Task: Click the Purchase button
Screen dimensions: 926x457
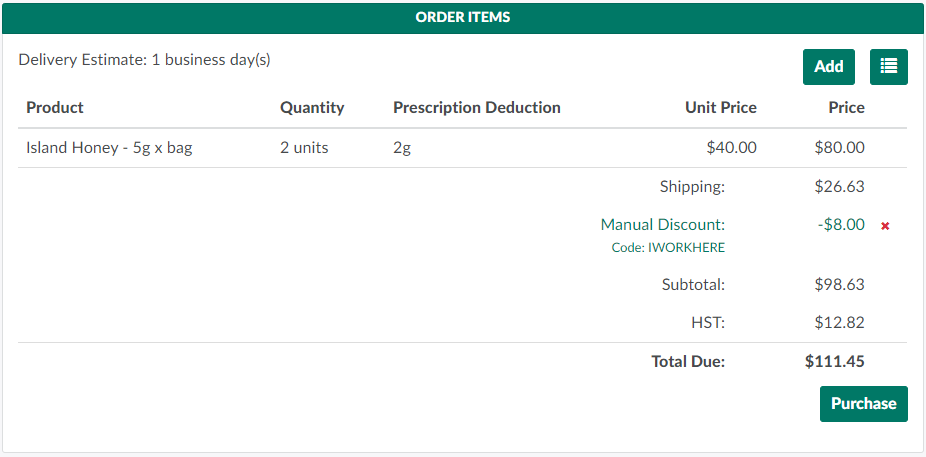Action: pos(863,404)
